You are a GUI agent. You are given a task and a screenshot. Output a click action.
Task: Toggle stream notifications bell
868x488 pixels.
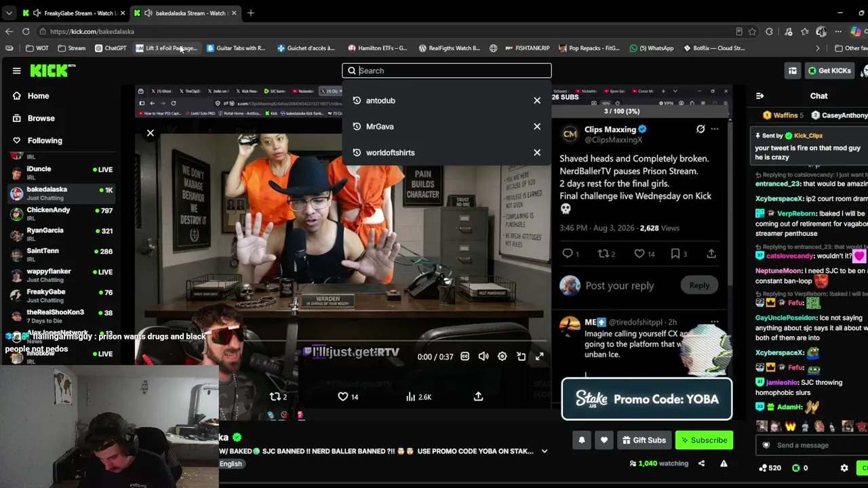click(x=581, y=440)
